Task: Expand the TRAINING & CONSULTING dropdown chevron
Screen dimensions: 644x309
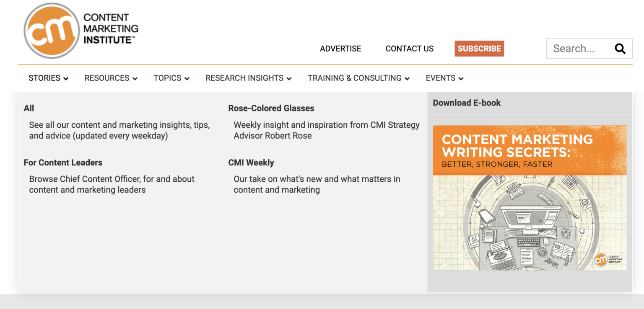Action: point(407,78)
